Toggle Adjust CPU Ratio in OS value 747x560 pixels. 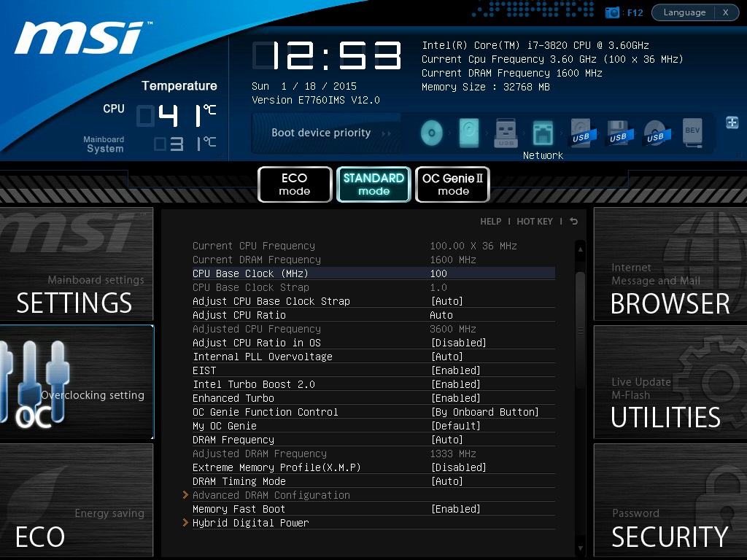pyautogui.click(x=373, y=343)
